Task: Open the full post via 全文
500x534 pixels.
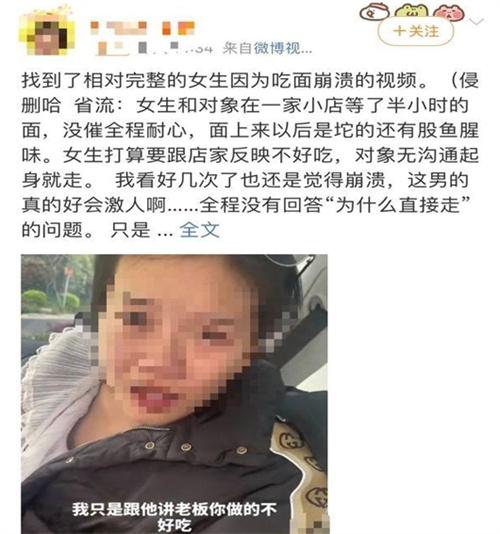Action: click(200, 230)
